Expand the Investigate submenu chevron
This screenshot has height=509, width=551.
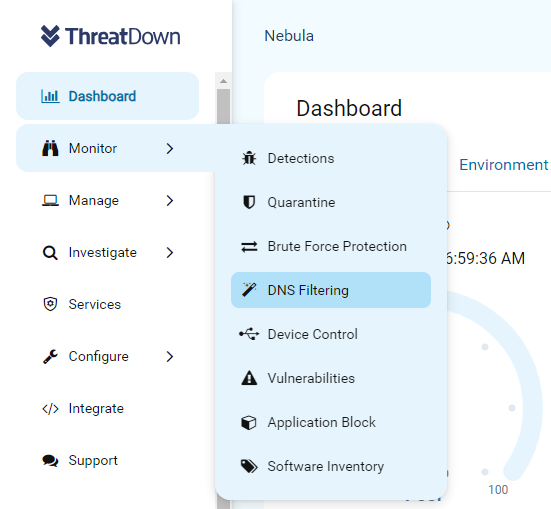[170, 252]
